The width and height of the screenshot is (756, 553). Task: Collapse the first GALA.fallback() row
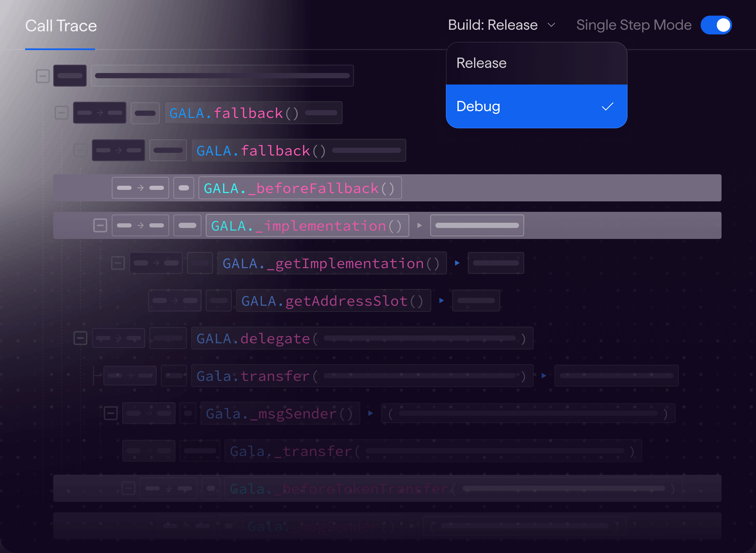pos(62,113)
